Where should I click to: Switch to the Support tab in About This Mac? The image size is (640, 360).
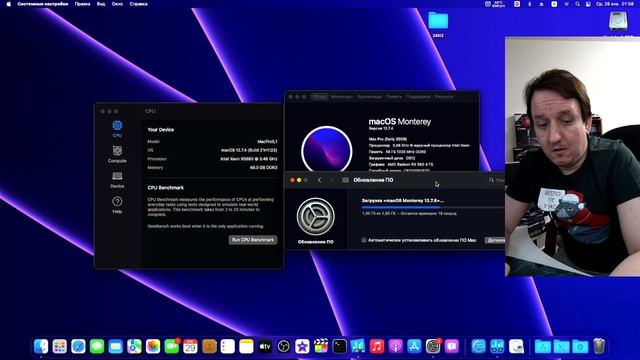point(418,97)
